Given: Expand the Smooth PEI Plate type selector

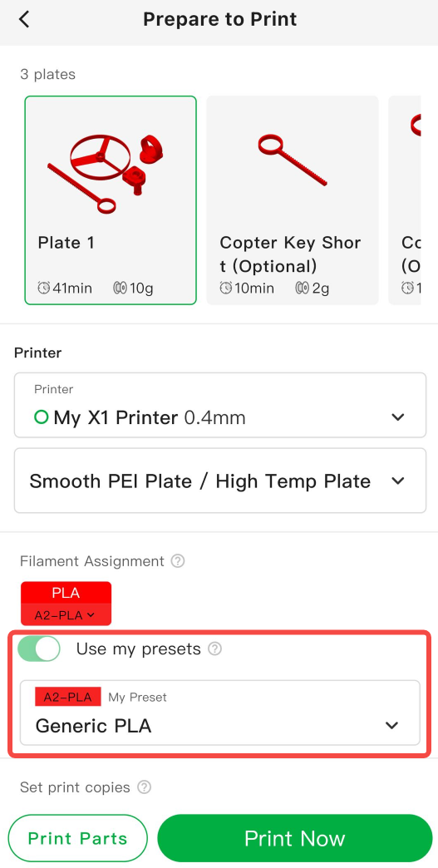Looking at the screenshot, I should (x=220, y=481).
